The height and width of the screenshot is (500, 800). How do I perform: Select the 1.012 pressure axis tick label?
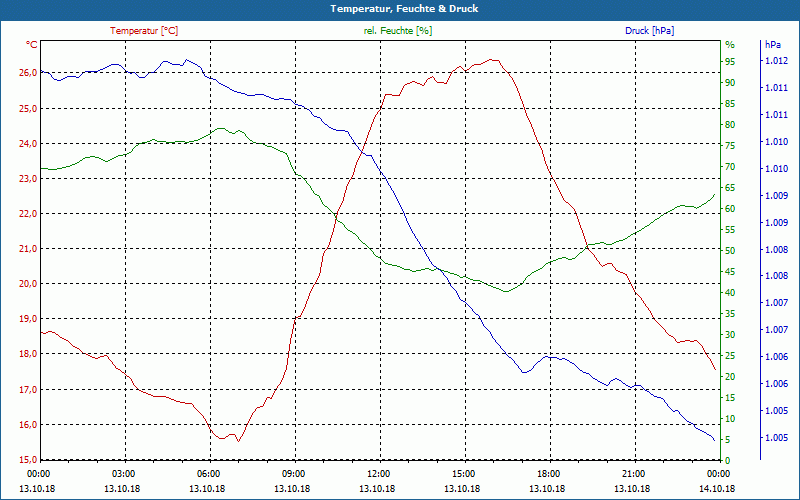pos(776,61)
